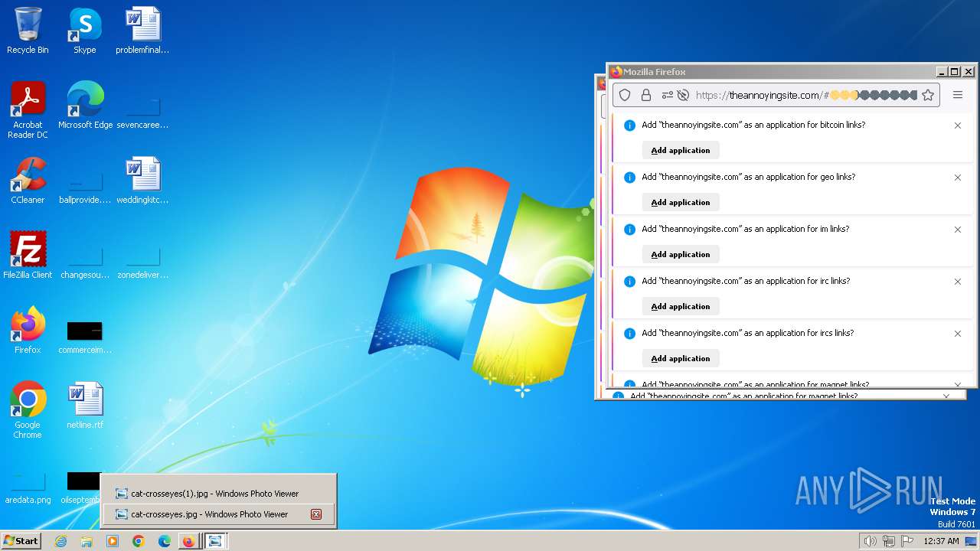Open Windows Explorer folder icon in taskbar
The image size is (980, 551).
87,541
